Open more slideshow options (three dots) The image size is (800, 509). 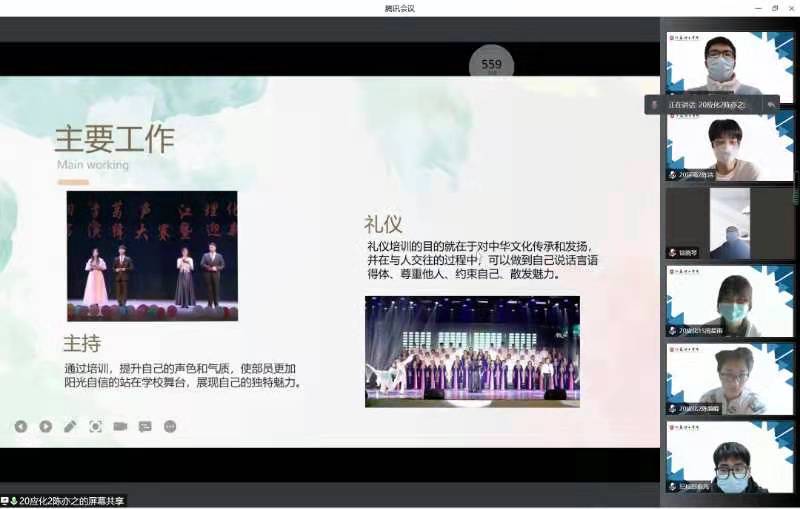[x=170, y=426]
